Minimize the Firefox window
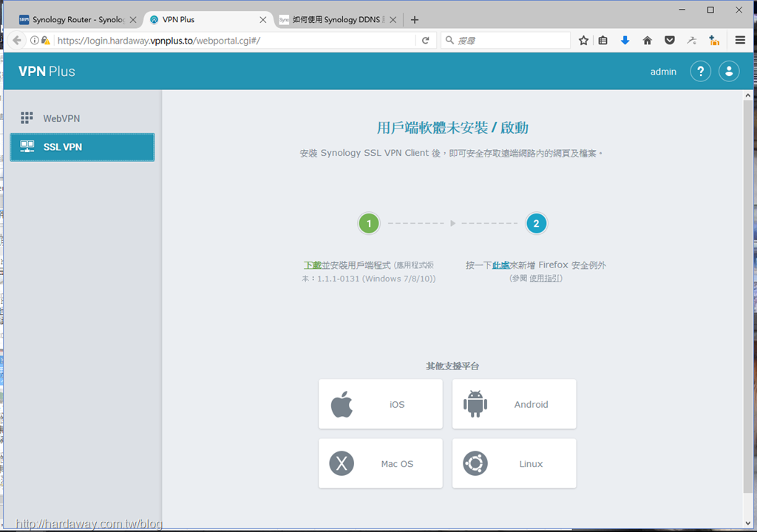 [682, 10]
